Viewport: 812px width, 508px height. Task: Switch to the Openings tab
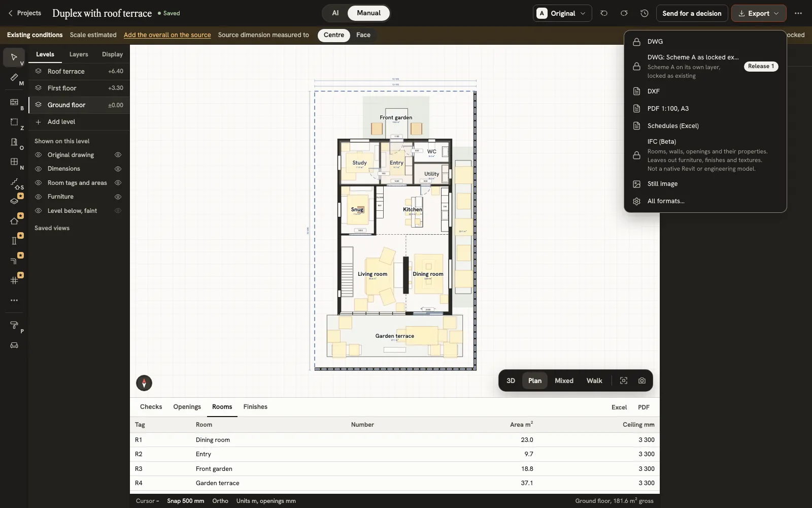[x=187, y=407]
